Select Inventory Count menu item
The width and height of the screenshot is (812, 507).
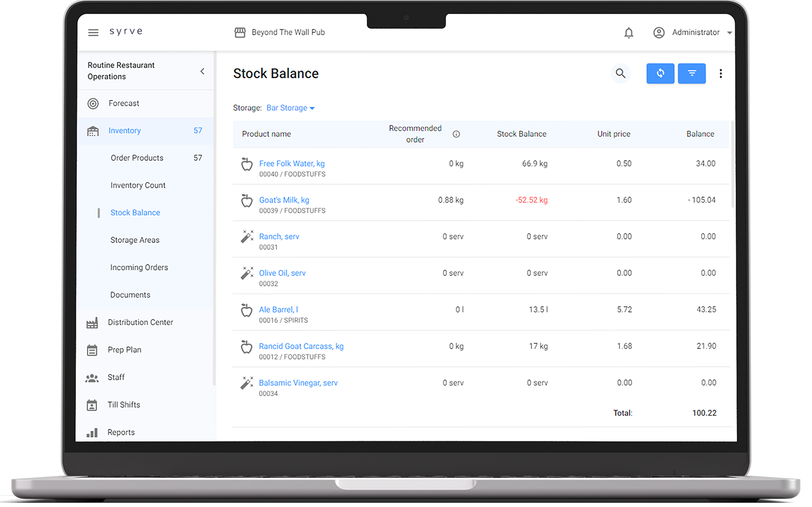(x=138, y=185)
